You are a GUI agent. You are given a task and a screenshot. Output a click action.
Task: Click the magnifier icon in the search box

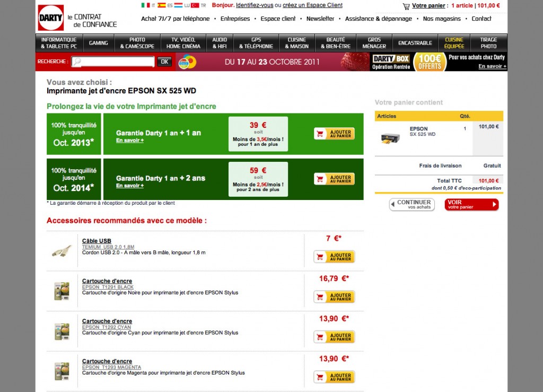click(77, 62)
